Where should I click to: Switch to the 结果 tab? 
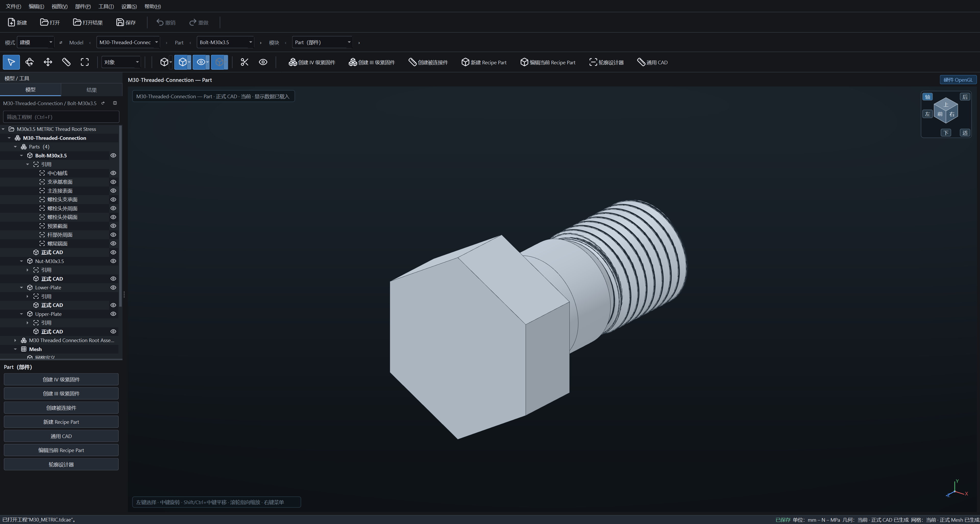[x=91, y=90]
